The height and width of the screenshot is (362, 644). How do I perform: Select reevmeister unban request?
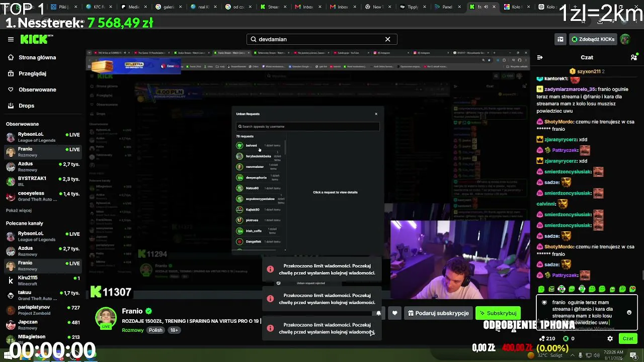point(260,167)
